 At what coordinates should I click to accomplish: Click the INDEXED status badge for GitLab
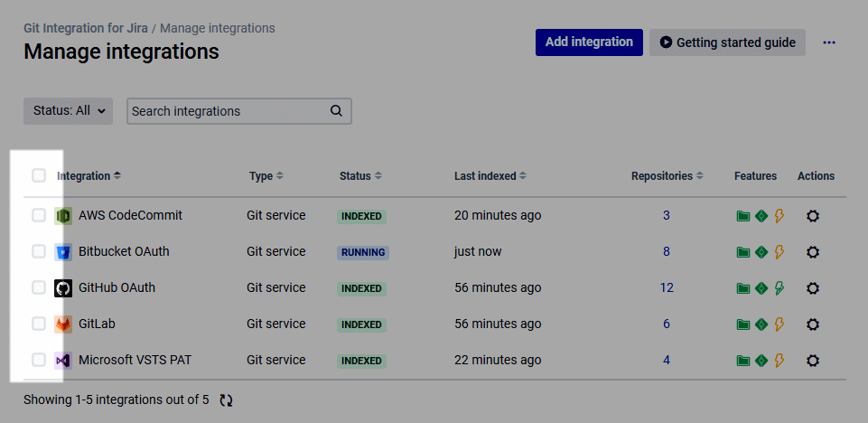click(361, 324)
